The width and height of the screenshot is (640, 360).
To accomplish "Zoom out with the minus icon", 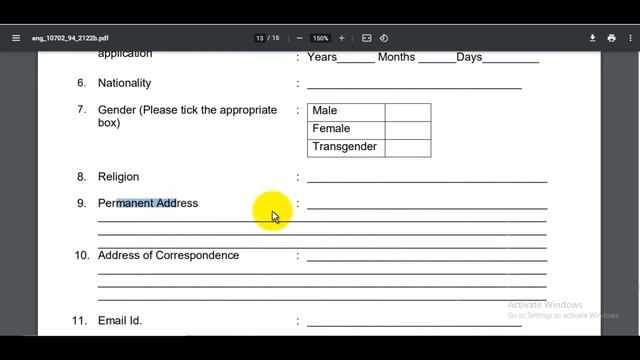I will click(300, 38).
